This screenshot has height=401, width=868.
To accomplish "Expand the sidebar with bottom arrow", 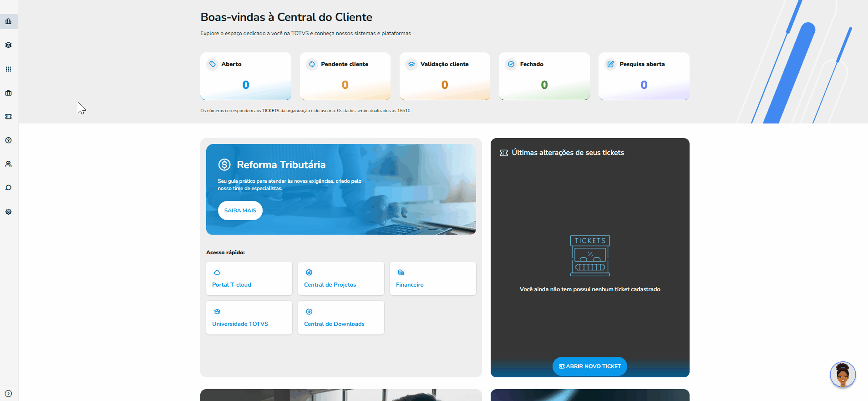I will (x=8, y=394).
